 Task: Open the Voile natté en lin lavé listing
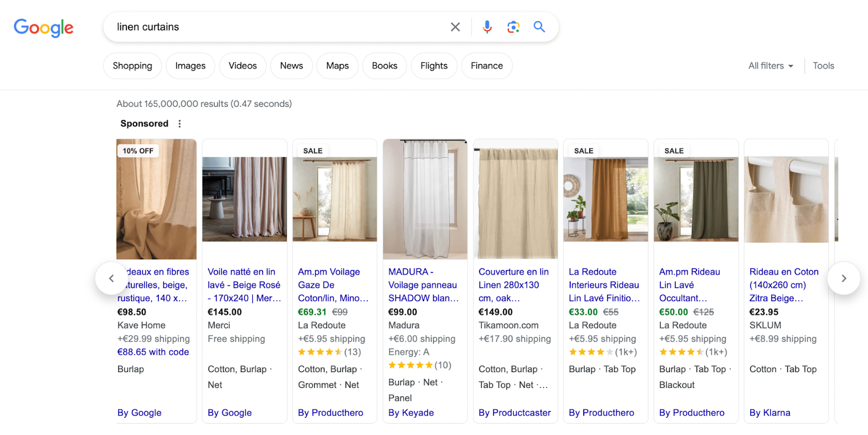245,285
